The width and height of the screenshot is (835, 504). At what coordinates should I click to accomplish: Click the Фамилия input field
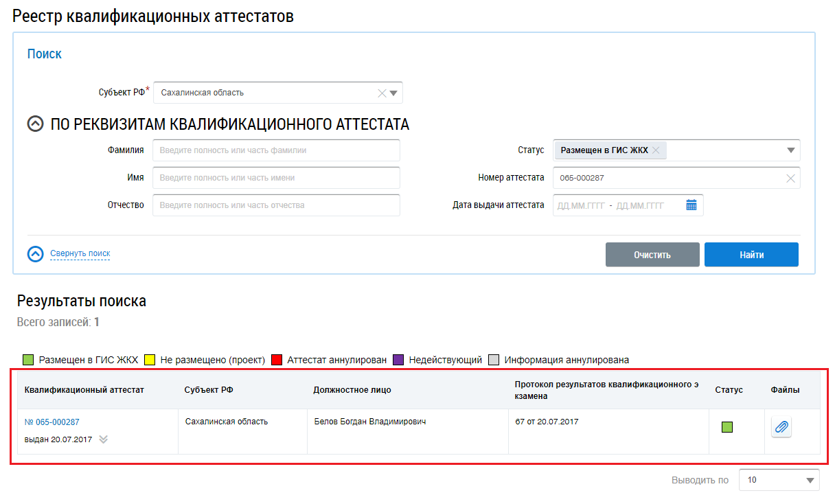point(276,150)
